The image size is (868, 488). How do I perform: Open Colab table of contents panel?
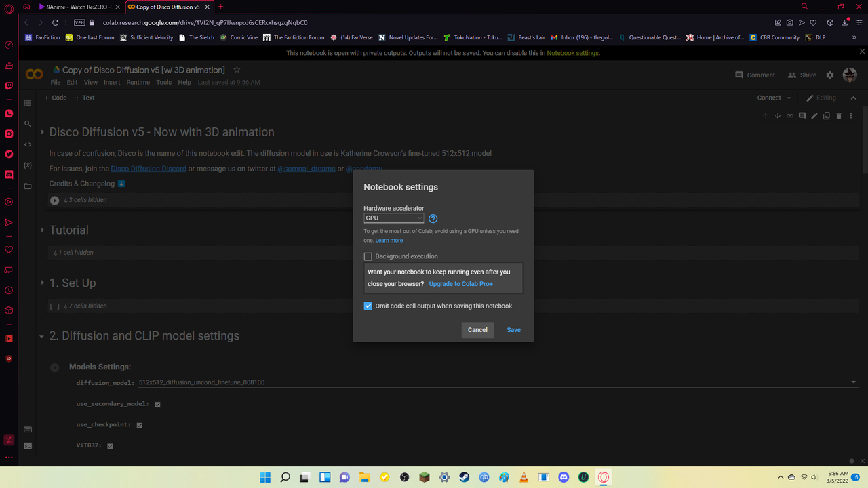tap(28, 103)
